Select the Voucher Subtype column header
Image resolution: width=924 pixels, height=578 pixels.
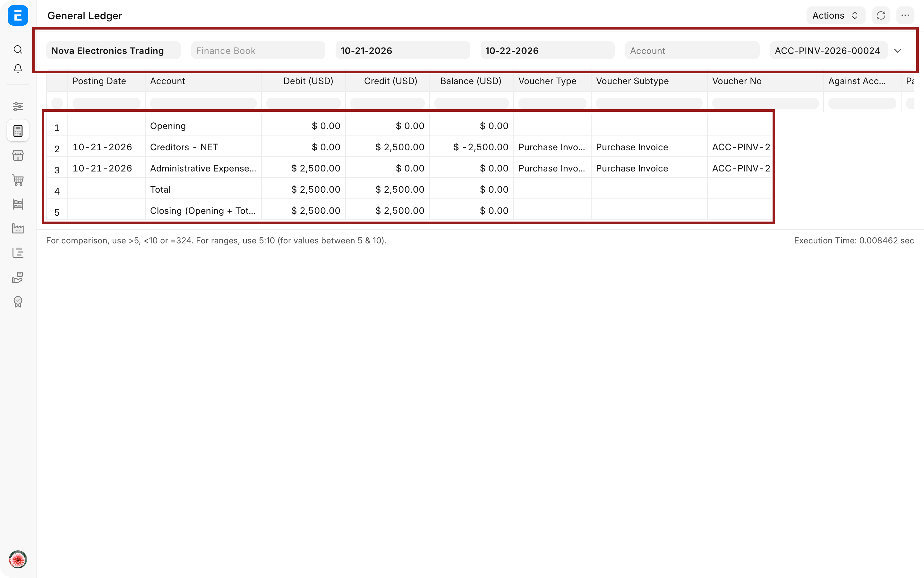click(x=649, y=81)
